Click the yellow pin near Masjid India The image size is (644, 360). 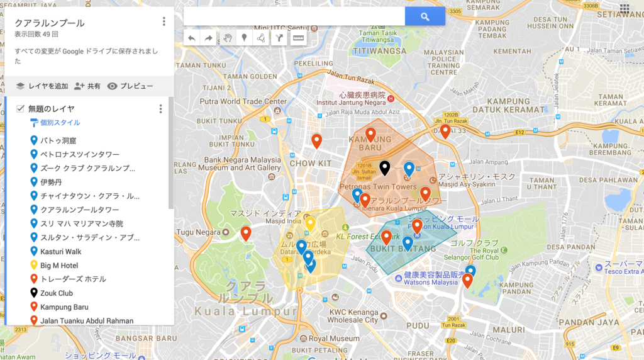[x=310, y=223]
